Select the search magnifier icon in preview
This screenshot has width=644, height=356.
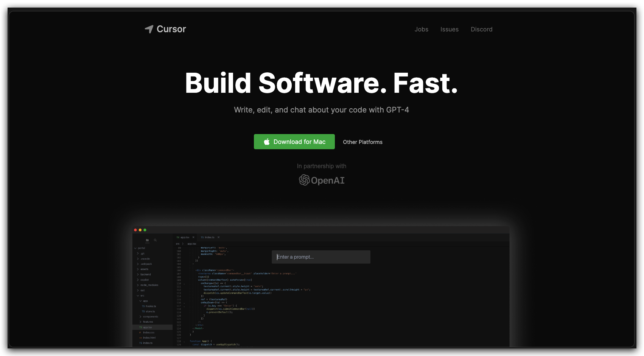point(155,240)
